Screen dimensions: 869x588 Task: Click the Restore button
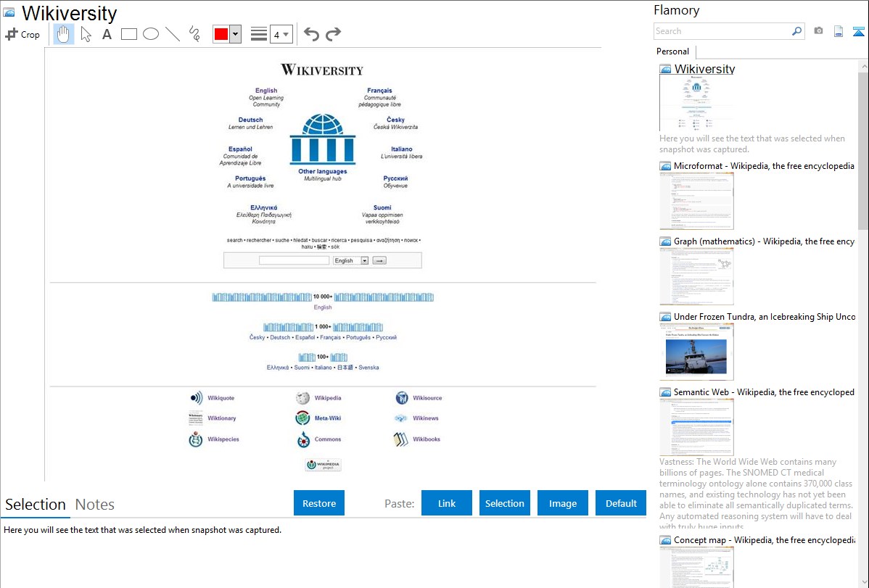click(x=319, y=503)
